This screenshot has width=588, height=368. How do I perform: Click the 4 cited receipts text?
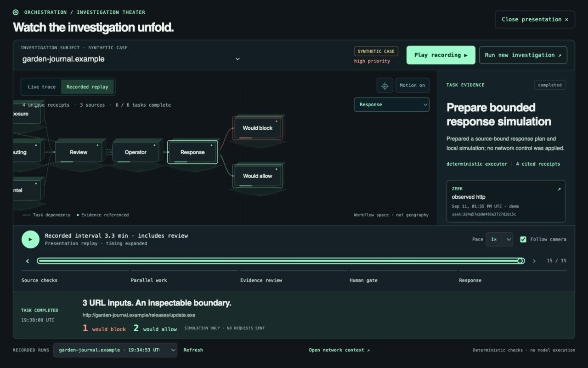coord(538,164)
